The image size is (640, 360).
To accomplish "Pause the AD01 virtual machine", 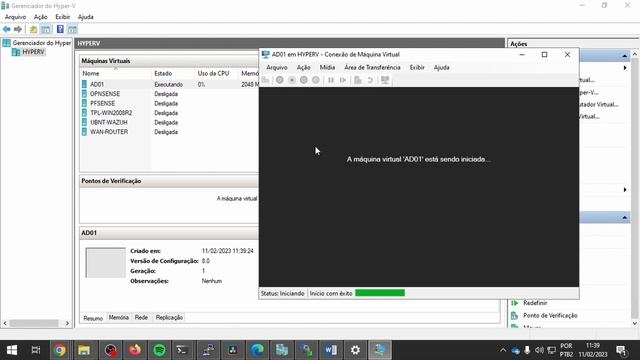I will pos(331,80).
